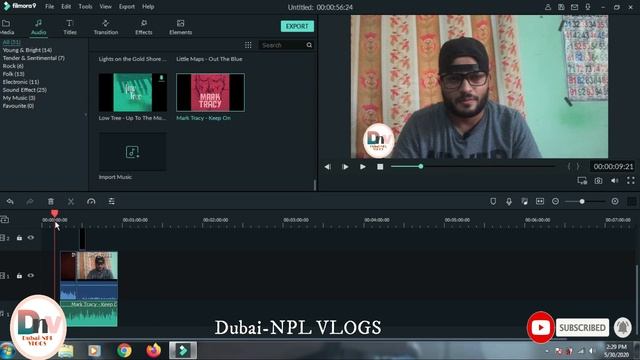
Task: Switch to the Elements tab
Action: click(x=180, y=27)
